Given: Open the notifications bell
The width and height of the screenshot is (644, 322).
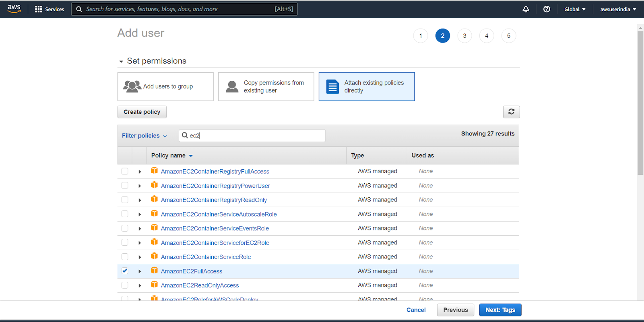Looking at the screenshot, I should [526, 9].
